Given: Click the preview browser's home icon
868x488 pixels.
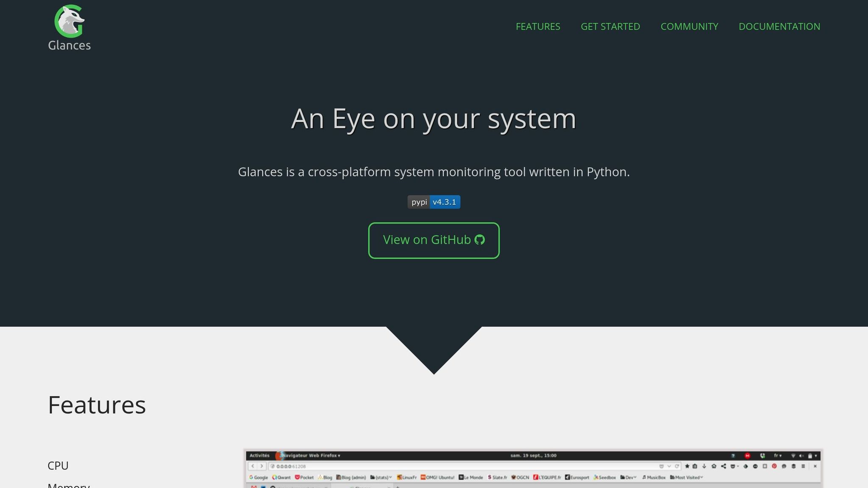Looking at the screenshot, I should (714, 466).
